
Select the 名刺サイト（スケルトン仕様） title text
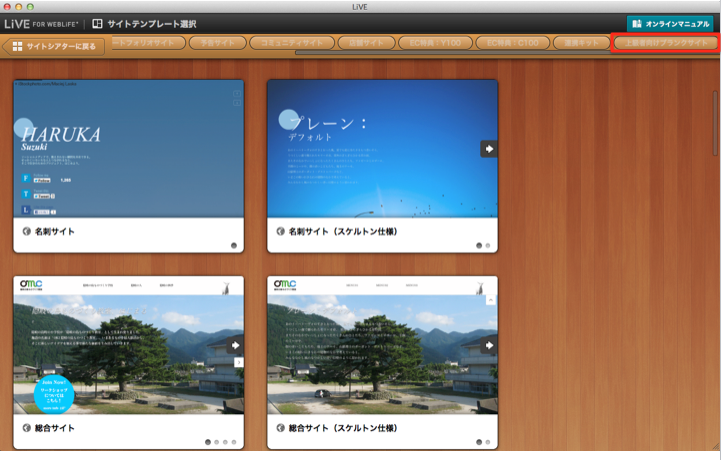[x=343, y=231]
